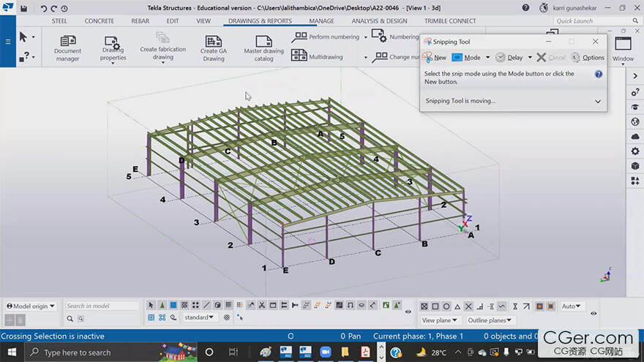Open the View plane dropdown
The image size is (644, 362).
coord(440,320)
